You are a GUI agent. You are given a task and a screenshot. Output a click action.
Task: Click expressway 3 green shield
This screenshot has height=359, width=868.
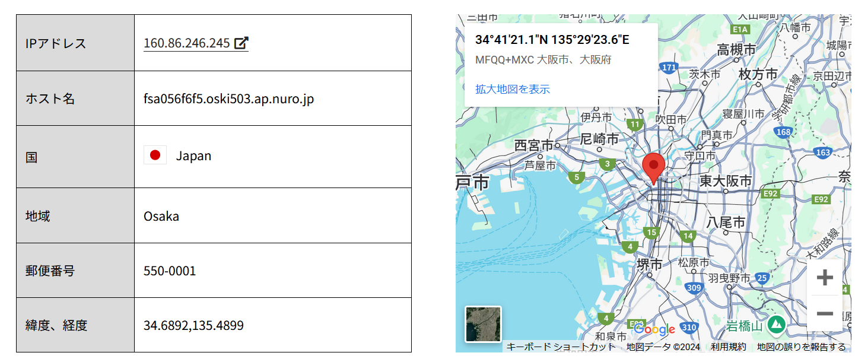607,164
